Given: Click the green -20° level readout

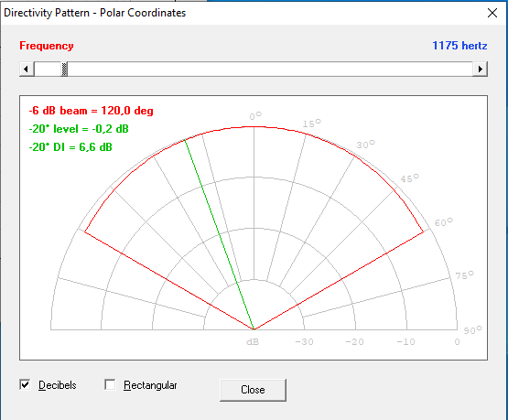Looking at the screenshot, I should [x=79, y=129].
